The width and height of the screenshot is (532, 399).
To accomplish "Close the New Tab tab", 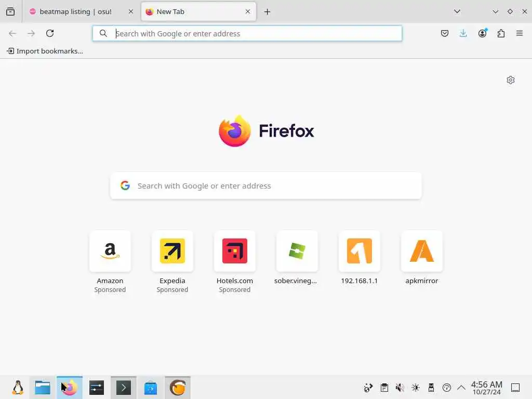I will (248, 12).
